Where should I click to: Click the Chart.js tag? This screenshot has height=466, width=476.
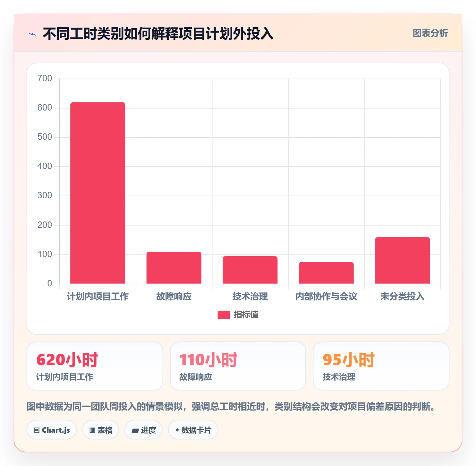(52, 430)
